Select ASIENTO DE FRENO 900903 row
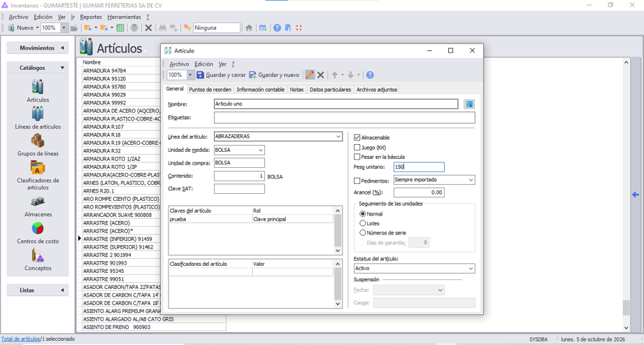 pos(154,328)
